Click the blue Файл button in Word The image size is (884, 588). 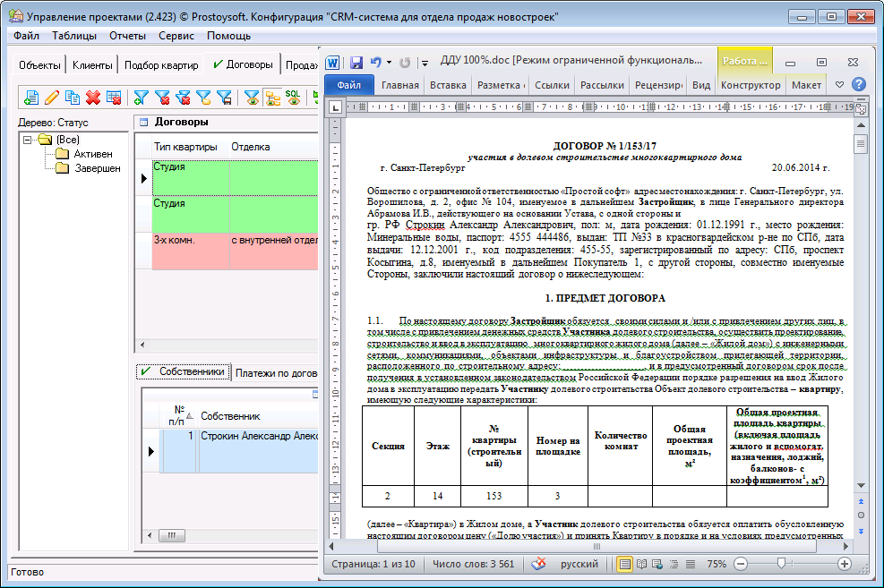click(348, 85)
